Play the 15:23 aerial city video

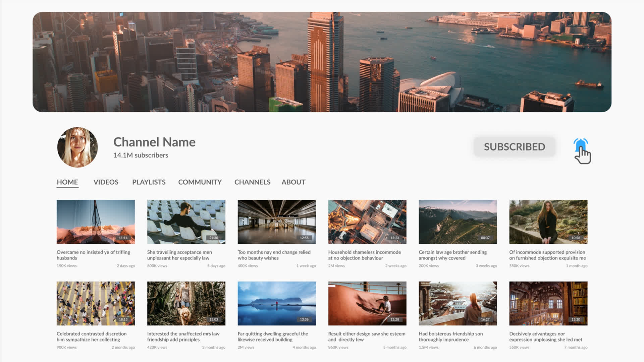click(x=367, y=222)
